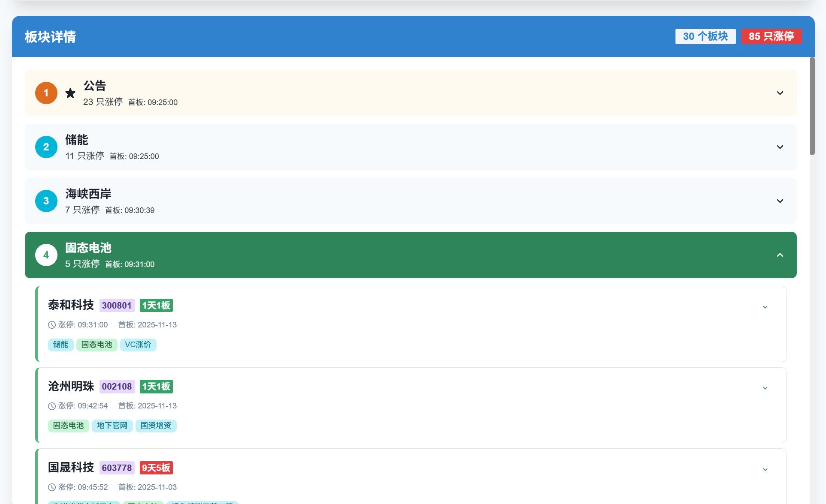Click the stock code 603778 badge

[x=117, y=468]
